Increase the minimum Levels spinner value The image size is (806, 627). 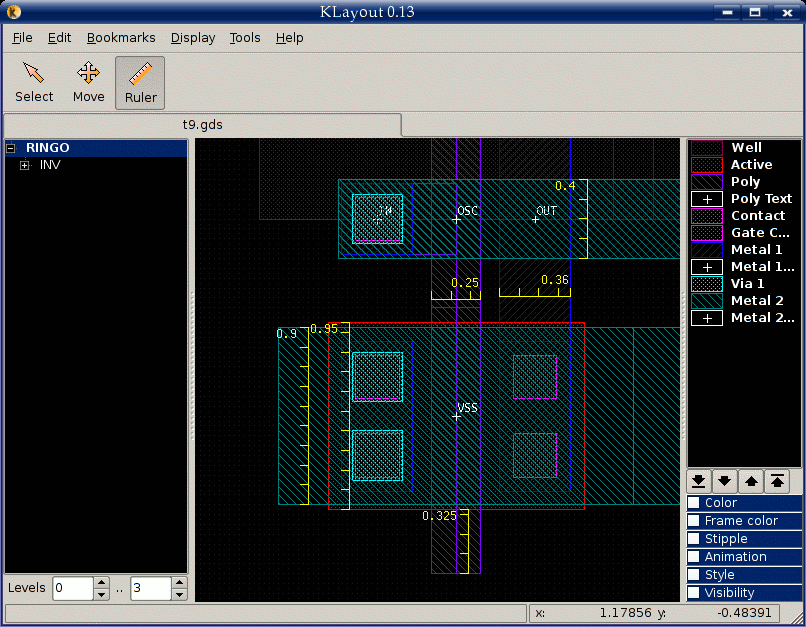101,582
